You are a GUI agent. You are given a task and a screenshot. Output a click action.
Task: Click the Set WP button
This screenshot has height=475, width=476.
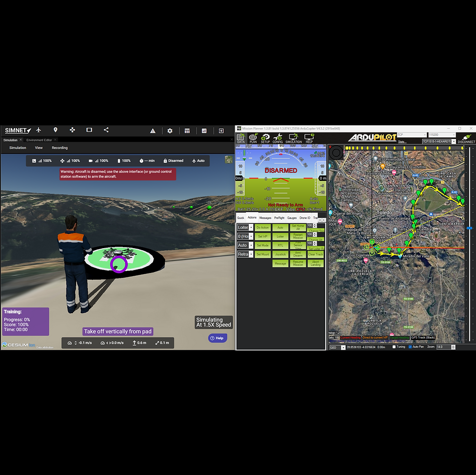tap(263, 237)
